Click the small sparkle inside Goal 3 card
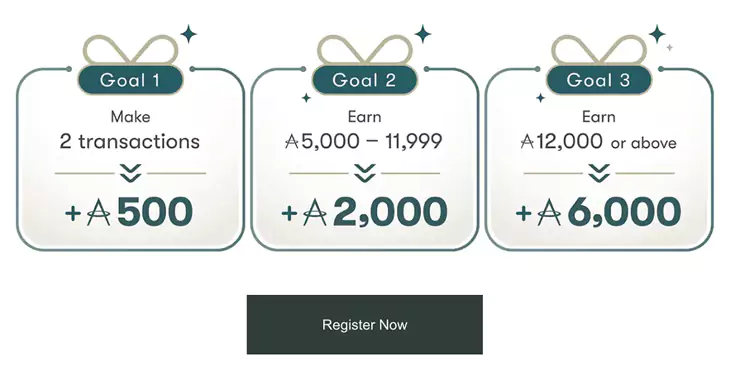The width and height of the screenshot is (740, 380). (x=540, y=98)
